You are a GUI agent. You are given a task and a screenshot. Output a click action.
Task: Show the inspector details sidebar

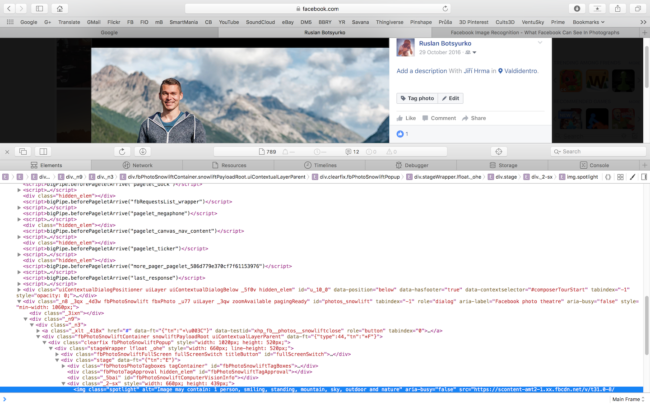pyautogui.click(x=644, y=177)
